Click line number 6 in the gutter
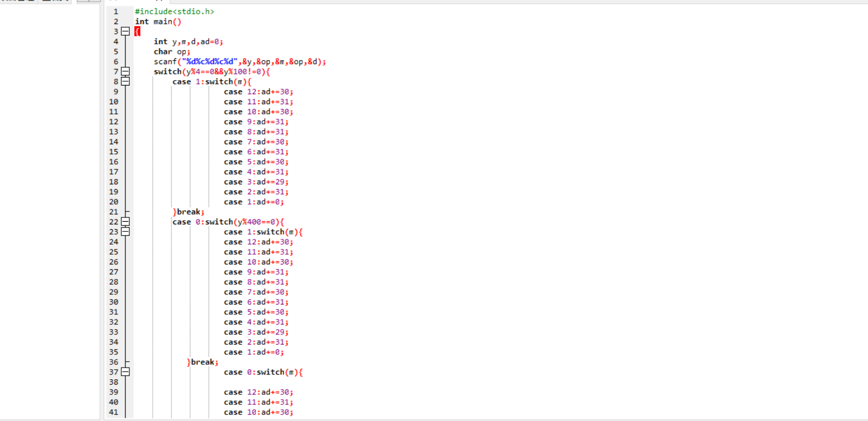 click(115, 61)
